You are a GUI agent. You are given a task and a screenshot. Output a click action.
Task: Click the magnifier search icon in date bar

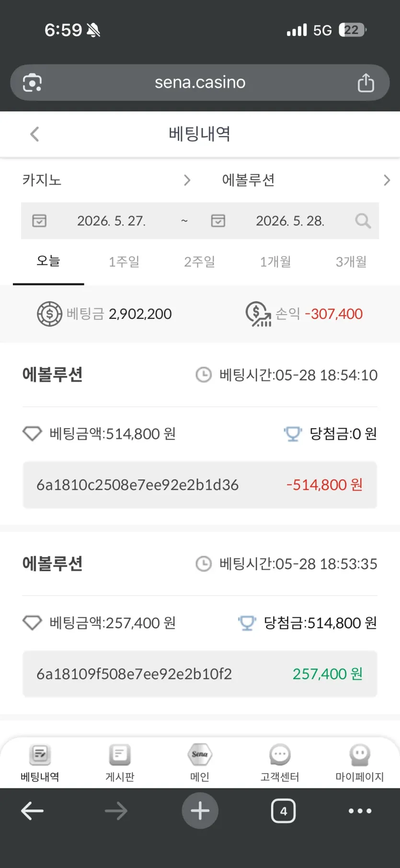point(363,221)
